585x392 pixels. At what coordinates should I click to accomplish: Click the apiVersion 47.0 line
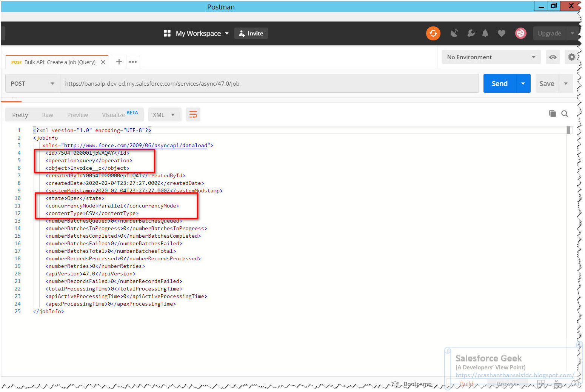[90, 274]
